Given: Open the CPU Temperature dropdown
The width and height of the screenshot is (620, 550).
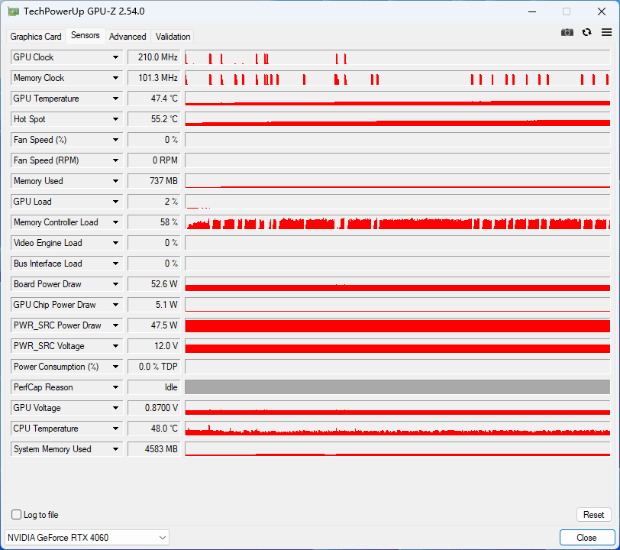Looking at the screenshot, I should click(x=115, y=429).
